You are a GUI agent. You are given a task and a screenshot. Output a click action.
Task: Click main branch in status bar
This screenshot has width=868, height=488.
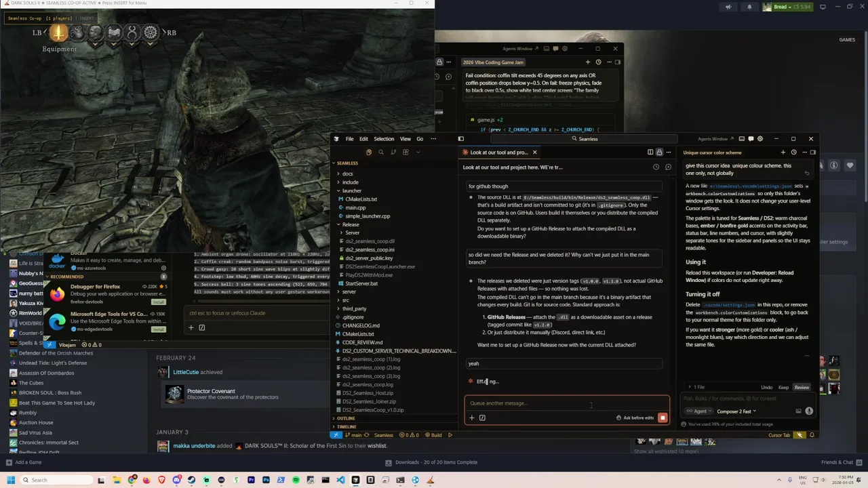[x=353, y=435]
